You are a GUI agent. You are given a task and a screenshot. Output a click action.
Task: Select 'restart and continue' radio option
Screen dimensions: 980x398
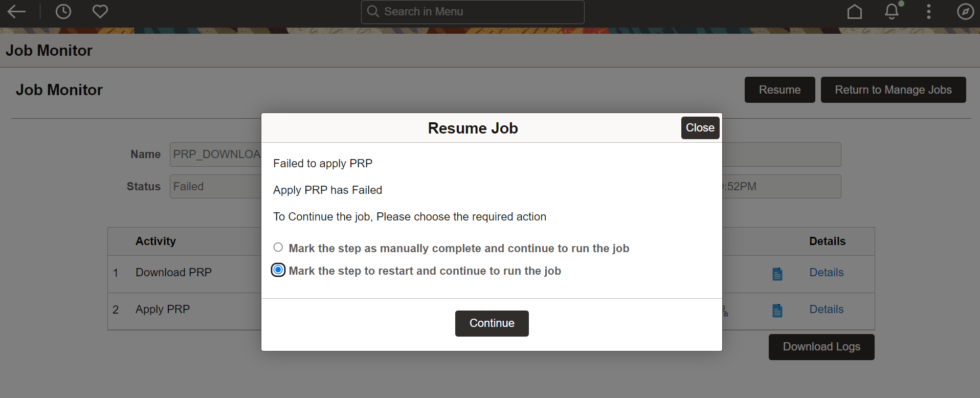point(278,270)
